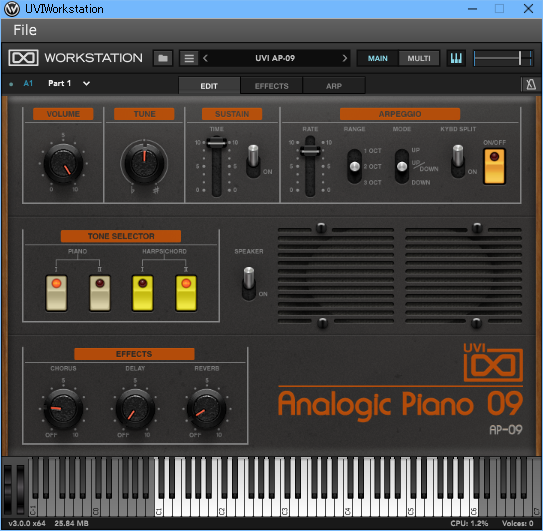Open the UVI AP-09 preset selector

pos(275,58)
